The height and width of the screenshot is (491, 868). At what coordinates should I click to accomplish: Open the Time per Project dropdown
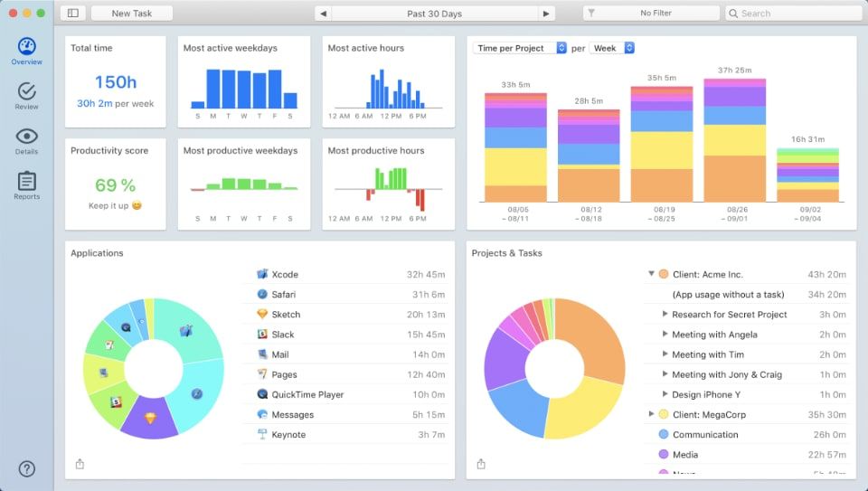519,48
